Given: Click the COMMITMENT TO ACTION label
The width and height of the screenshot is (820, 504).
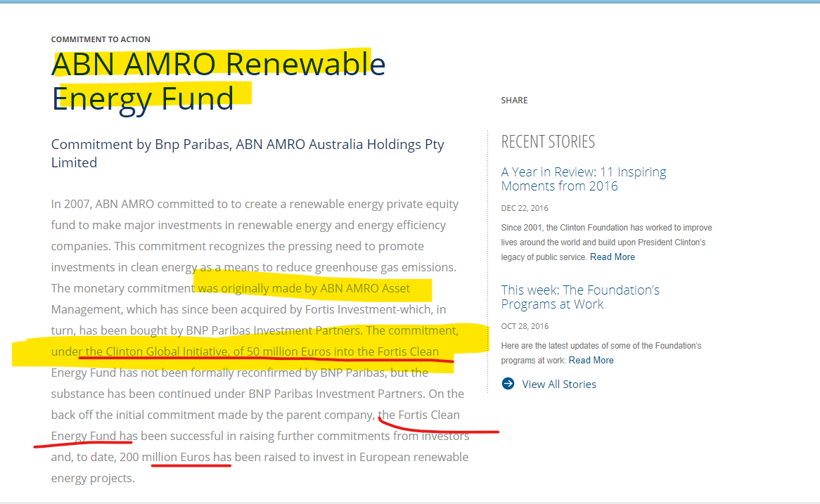Looking at the screenshot, I should coord(101,39).
